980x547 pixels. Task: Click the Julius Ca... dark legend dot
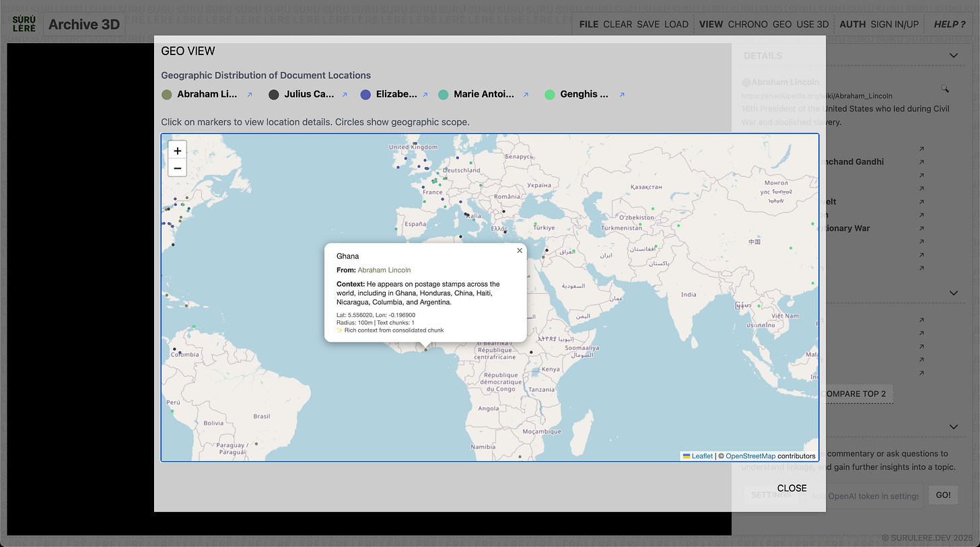[x=274, y=95]
